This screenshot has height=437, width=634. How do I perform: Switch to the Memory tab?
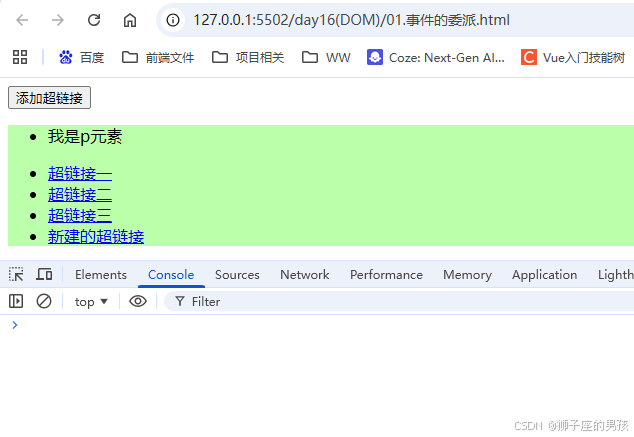(x=467, y=275)
